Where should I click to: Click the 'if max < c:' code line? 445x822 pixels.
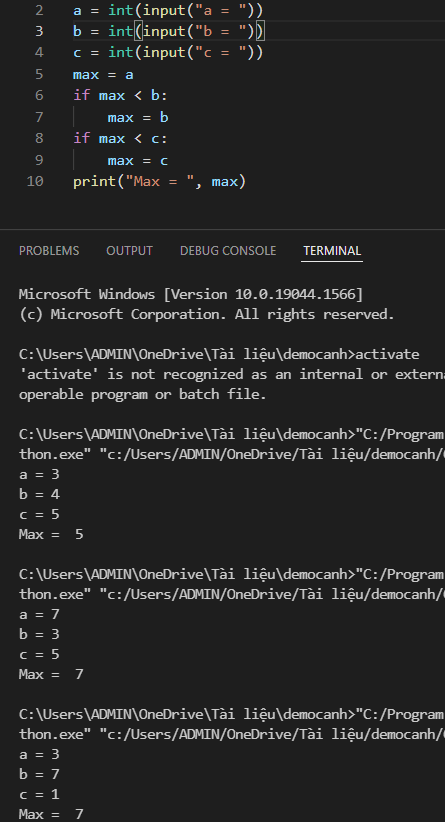click(121, 138)
